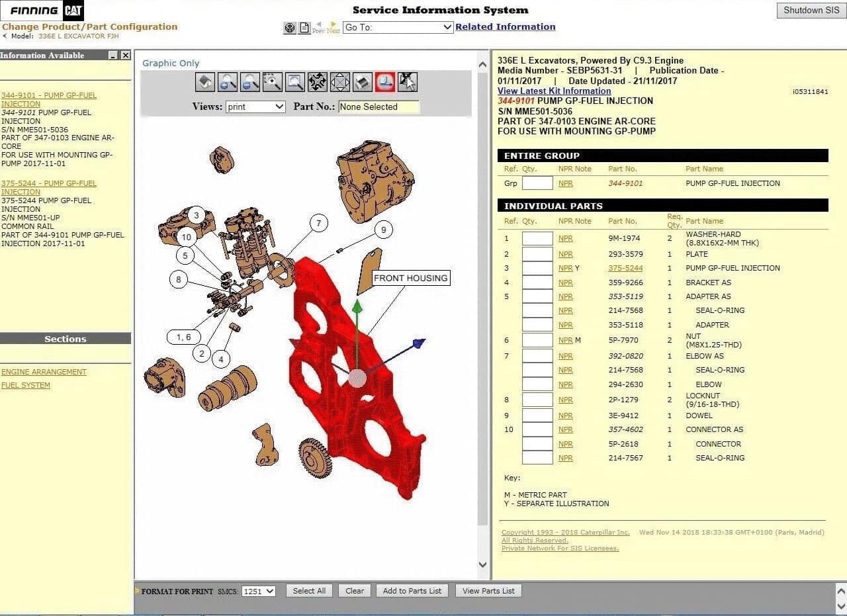Open the Related Information link
Viewport: 847px width, 616px height.
[506, 27]
